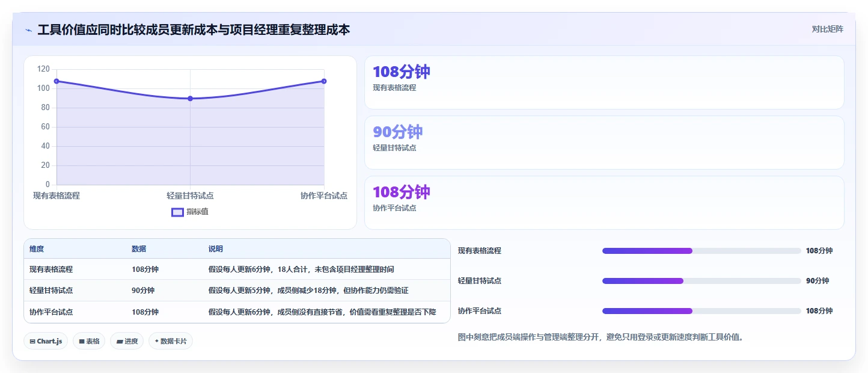Click the y-axis value 120
This screenshot has width=868, height=373.
(43, 69)
